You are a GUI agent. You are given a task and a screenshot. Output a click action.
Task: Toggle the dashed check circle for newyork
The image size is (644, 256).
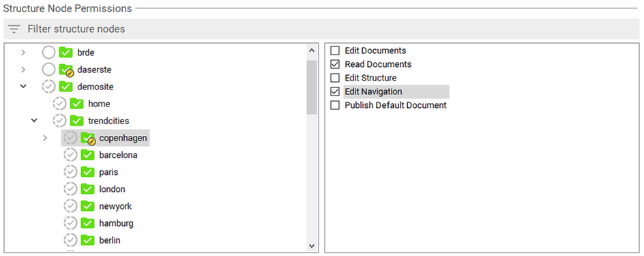tap(71, 206)
